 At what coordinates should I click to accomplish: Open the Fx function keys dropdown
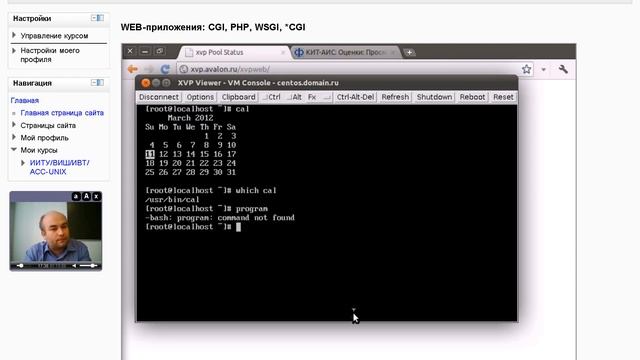click(319, 97)
